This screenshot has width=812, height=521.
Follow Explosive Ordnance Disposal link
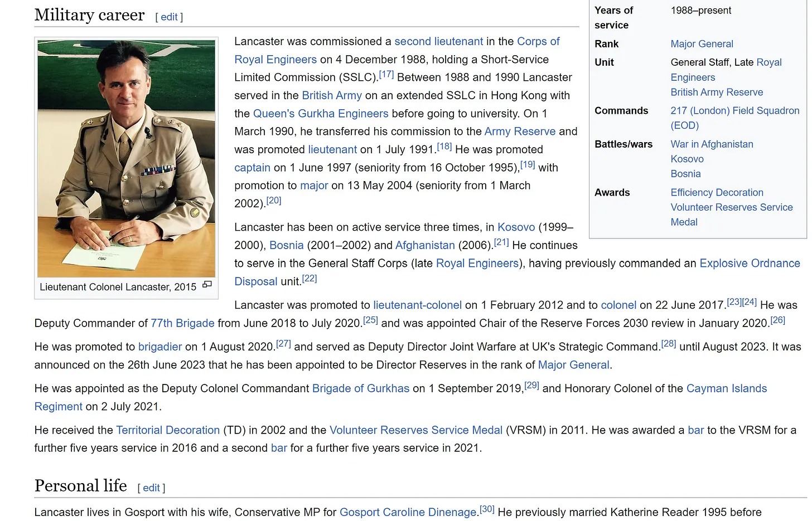pos(517,272)
